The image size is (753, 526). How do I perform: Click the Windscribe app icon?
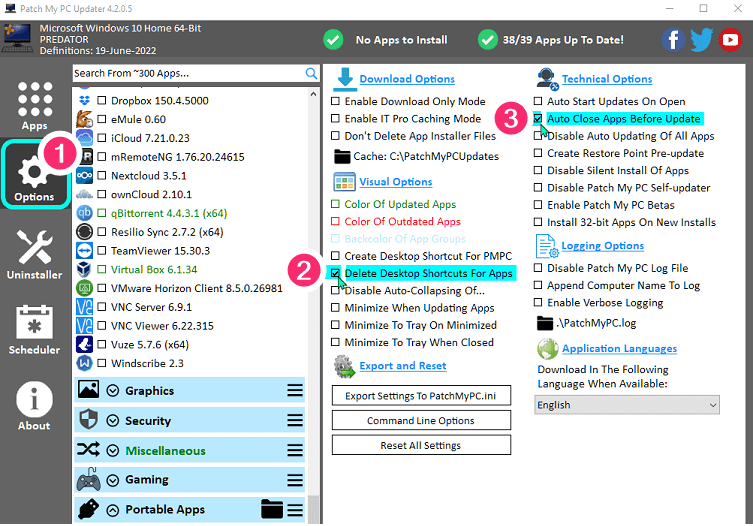tap(85, 363)
